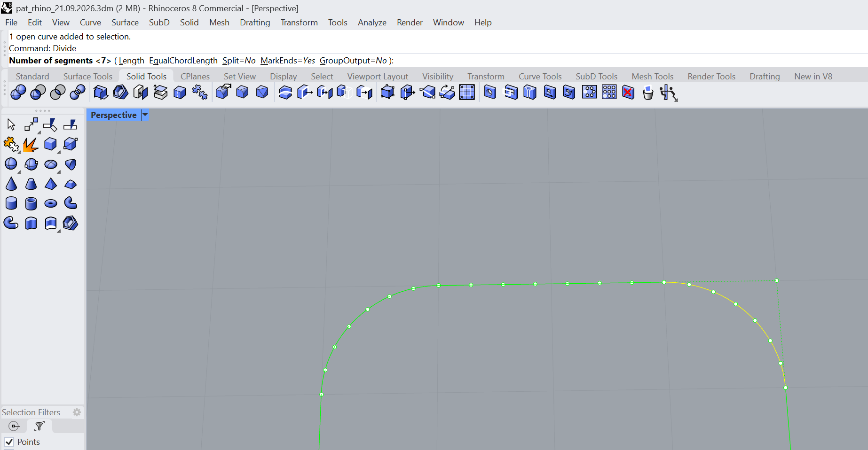This screenshot has width=868, height=450.
Task: Select the Boolean Split tool
Action: (78, 93)
